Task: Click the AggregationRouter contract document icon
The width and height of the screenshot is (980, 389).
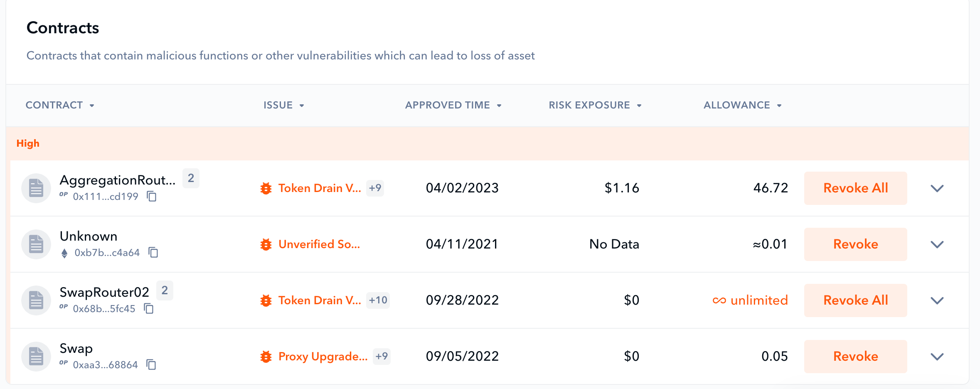Action: point(36,188)
